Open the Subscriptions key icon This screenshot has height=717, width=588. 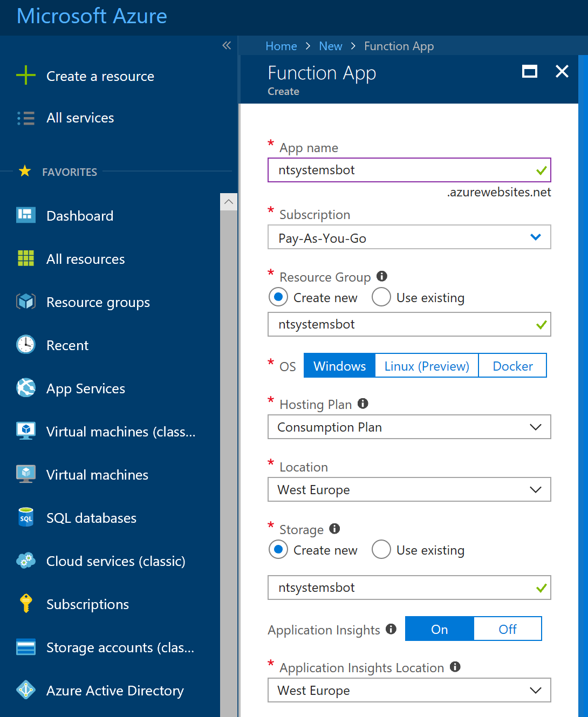25,603
